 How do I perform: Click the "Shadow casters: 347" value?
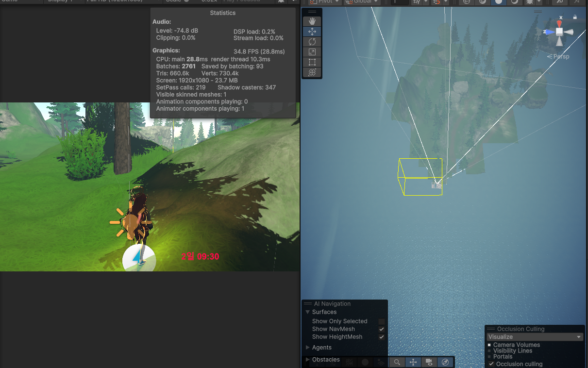pos(247,87)
